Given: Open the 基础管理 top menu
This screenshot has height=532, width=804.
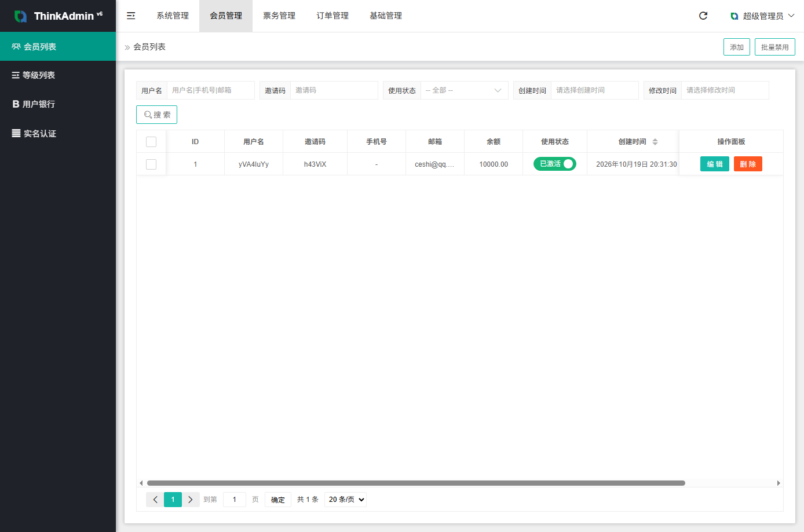Looking at the screenshot, I should click(x=386, y=16).
